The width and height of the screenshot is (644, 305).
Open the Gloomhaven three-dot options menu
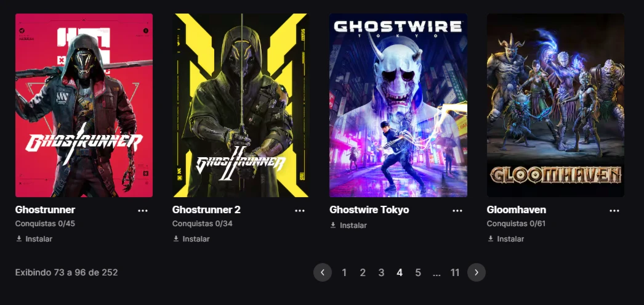coord(614,211)
